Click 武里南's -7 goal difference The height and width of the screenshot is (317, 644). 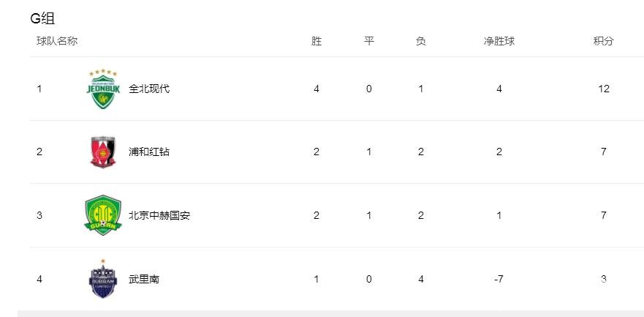499,280
